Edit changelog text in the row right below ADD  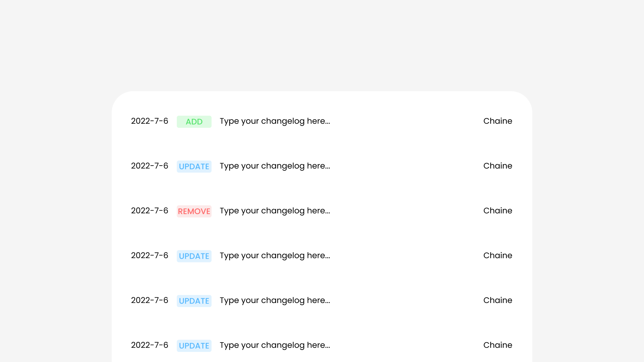[275, 166]
